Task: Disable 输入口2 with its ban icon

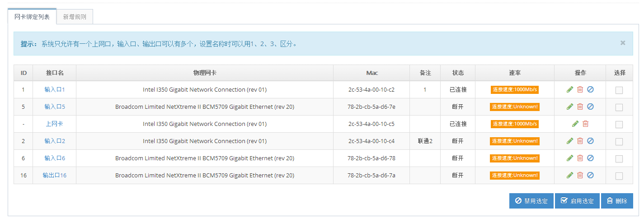Action: [590, 141]
